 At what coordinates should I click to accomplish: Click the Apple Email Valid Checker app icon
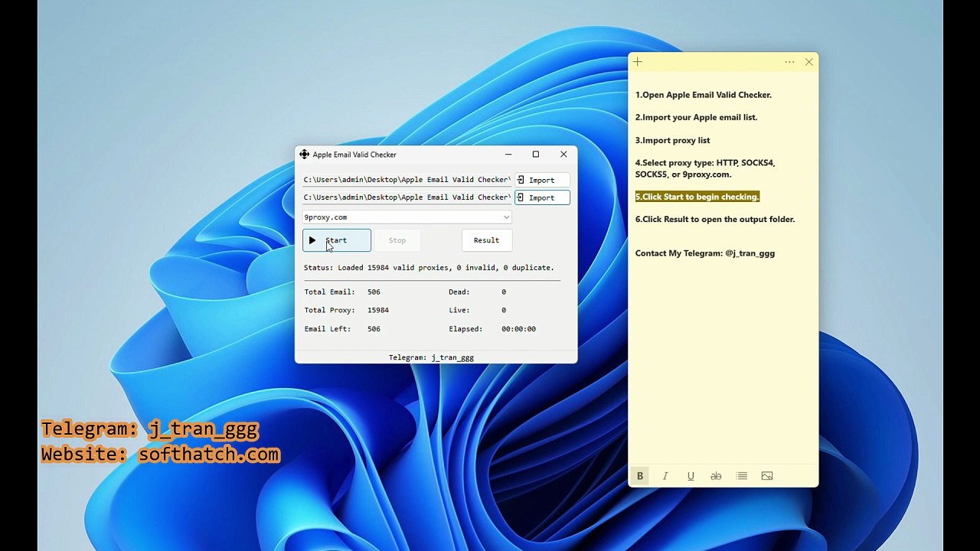pyautogui.click(x=305, y=155)
